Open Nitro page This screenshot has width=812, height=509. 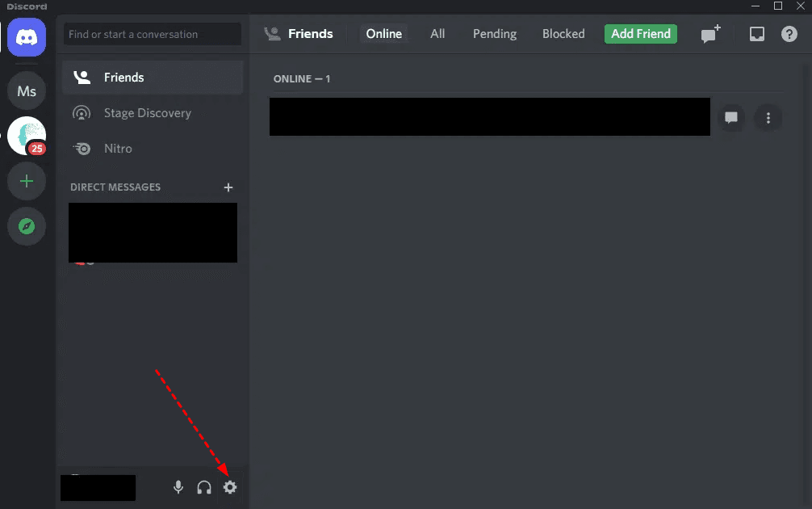coord(153,149)
